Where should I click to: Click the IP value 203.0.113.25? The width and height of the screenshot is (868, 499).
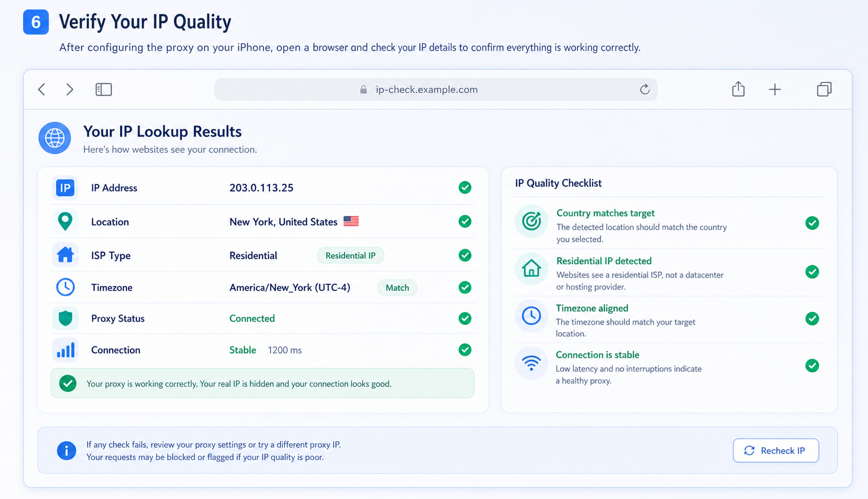tap(261, 188)
